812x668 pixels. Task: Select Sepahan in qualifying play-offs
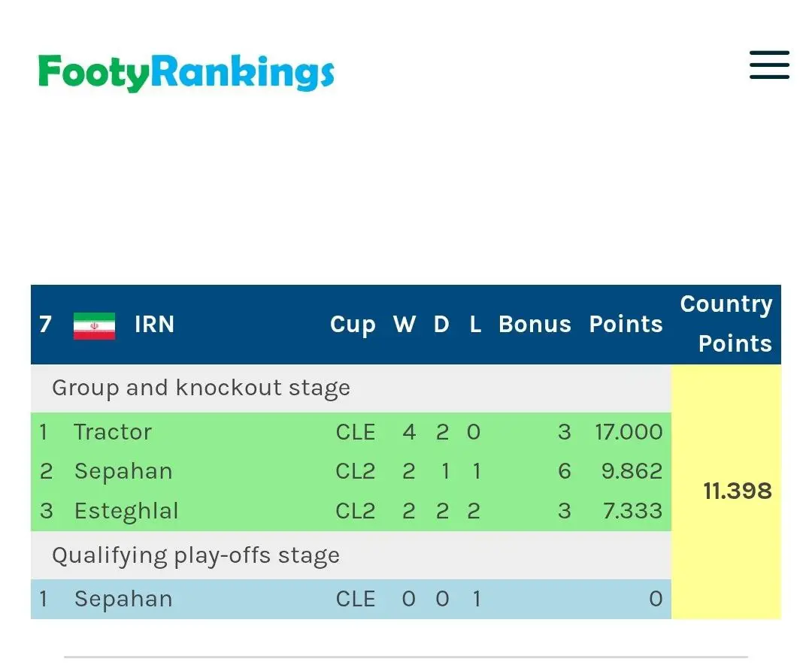(123, 599)
